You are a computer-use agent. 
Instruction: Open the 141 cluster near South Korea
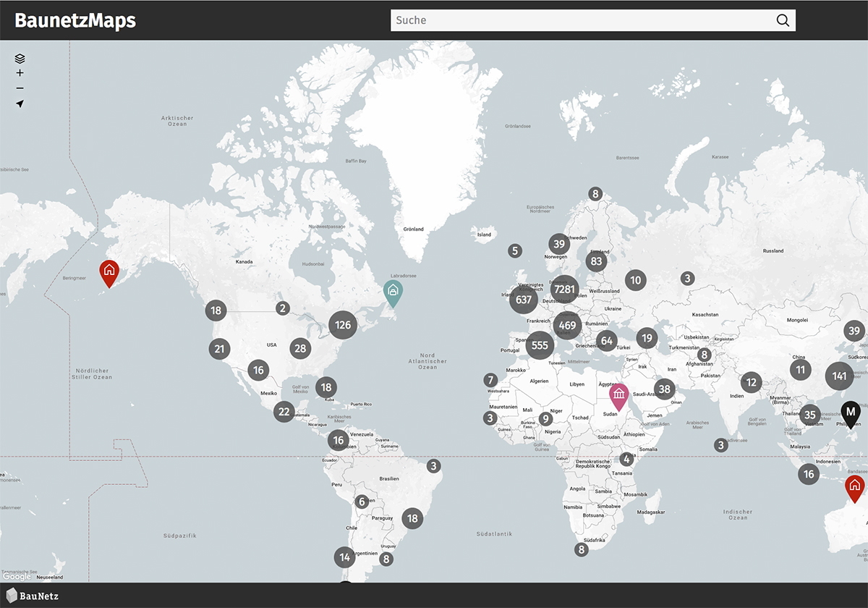pos(840,376)
